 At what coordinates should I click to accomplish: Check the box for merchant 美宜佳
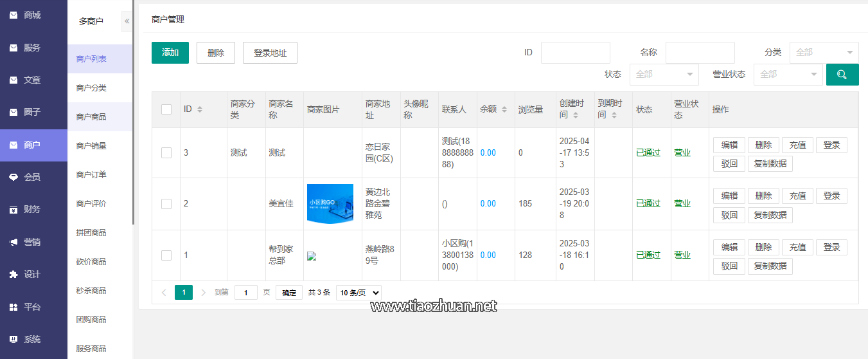coord(166,203)
